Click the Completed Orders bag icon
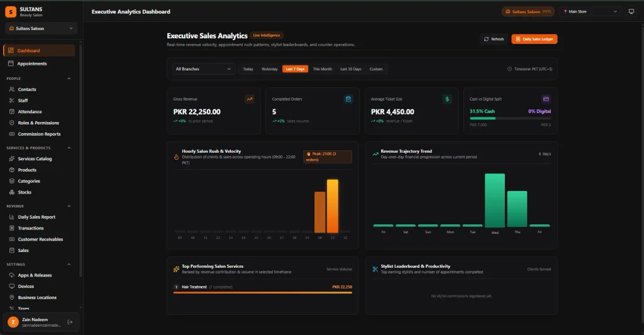The height and width of the screenshot is (335, 644). [348, 99]
